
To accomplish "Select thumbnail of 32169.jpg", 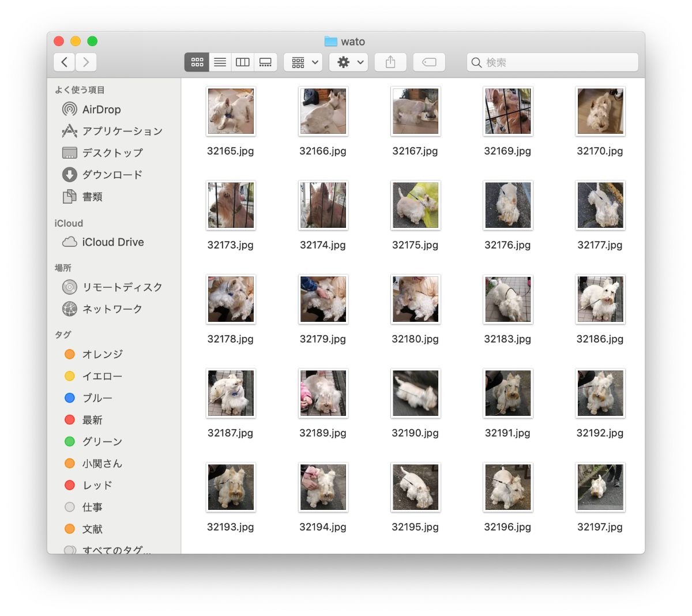I will point(507,111).
